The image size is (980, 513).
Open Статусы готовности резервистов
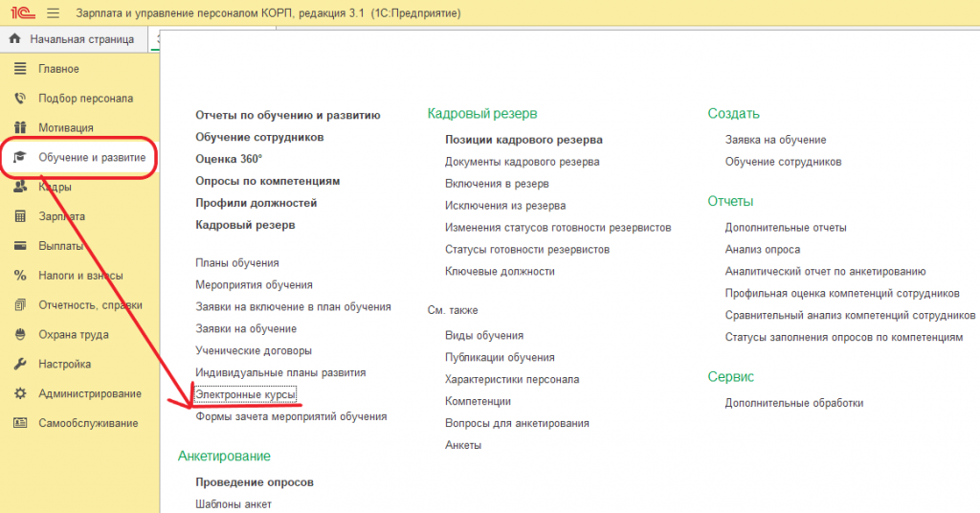tap(527, 249)
